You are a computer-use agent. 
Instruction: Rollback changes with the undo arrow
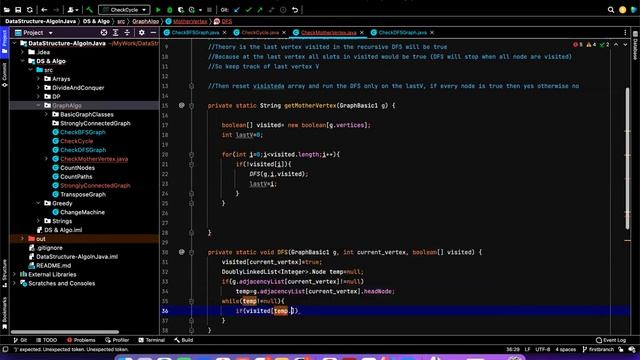[295, 10]
